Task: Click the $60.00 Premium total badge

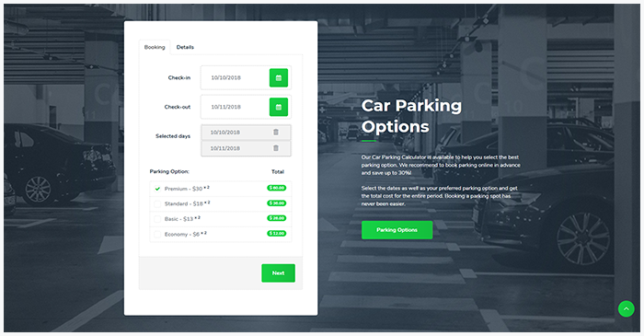Action: coord(276,188)
